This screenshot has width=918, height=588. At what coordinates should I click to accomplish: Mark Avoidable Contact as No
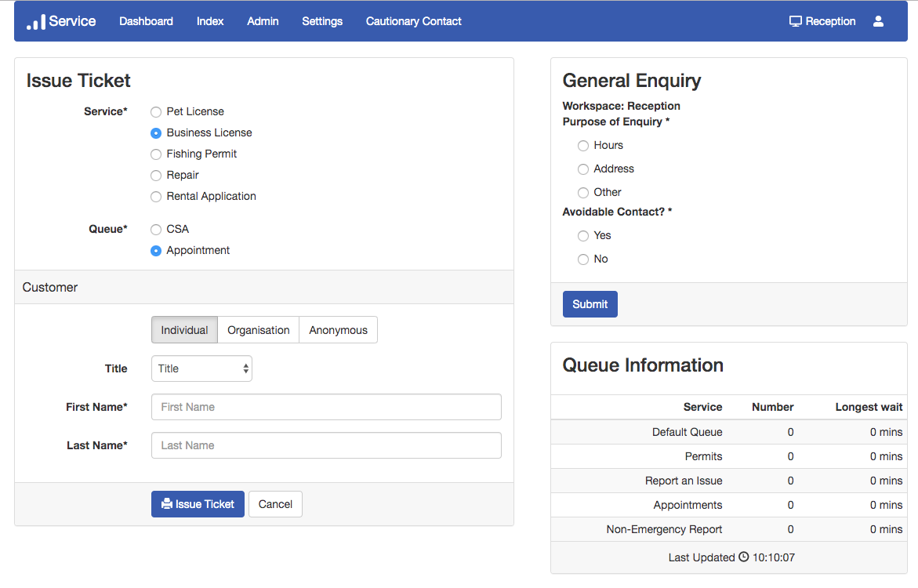pos(583,260)
